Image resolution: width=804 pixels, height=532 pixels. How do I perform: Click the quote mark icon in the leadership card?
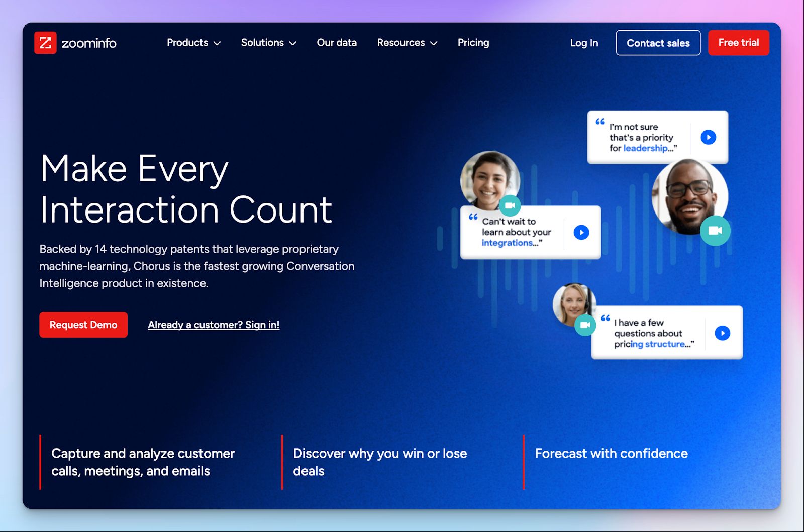coord(600,122)
